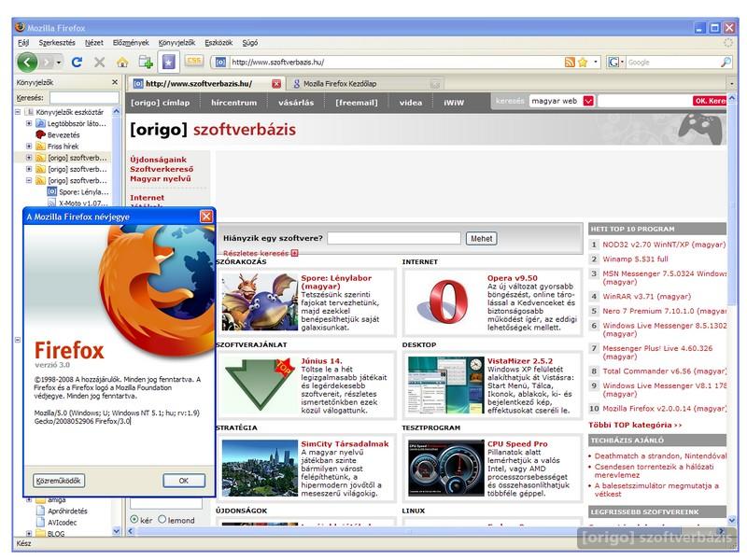Open the Opera v9.50 link

tap(512, 278)
